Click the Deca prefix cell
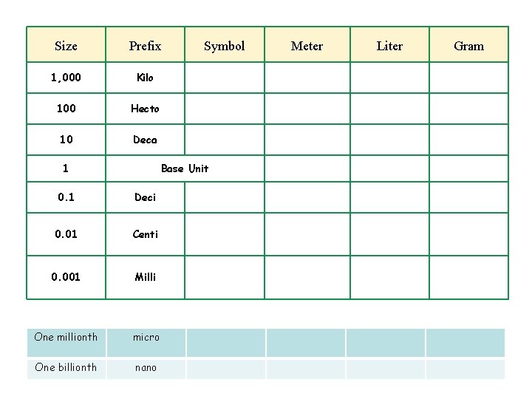 pyautogui.click(x=146, y=140)
